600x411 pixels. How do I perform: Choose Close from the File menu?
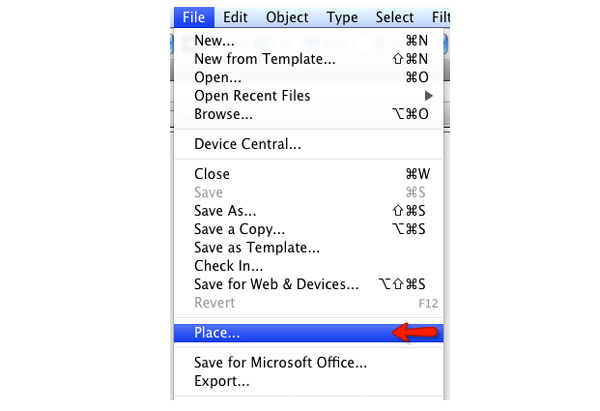212,174
